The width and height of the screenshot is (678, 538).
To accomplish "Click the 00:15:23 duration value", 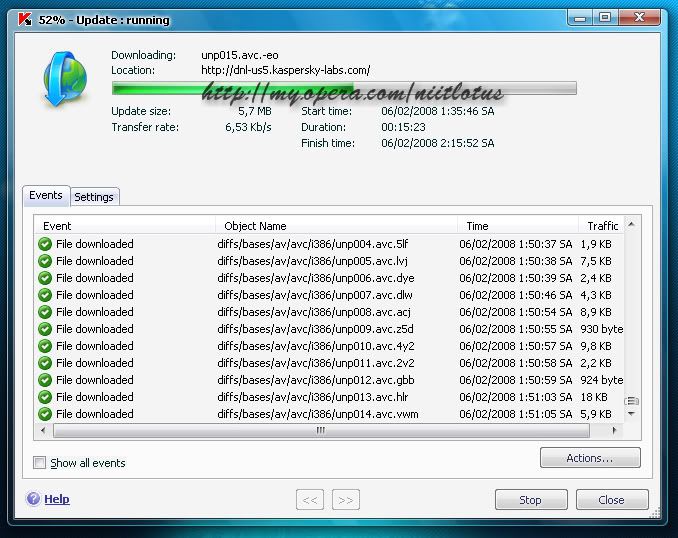I will 403,127.
